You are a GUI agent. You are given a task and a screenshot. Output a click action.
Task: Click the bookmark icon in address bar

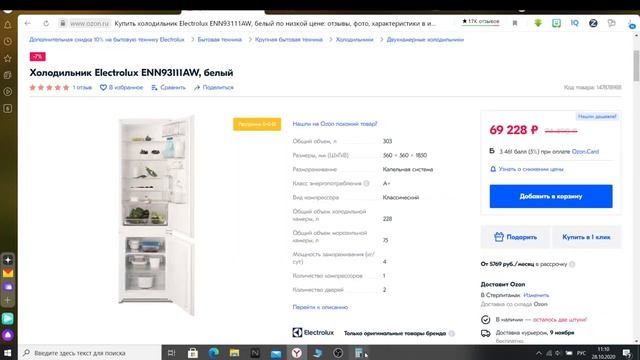515,23
